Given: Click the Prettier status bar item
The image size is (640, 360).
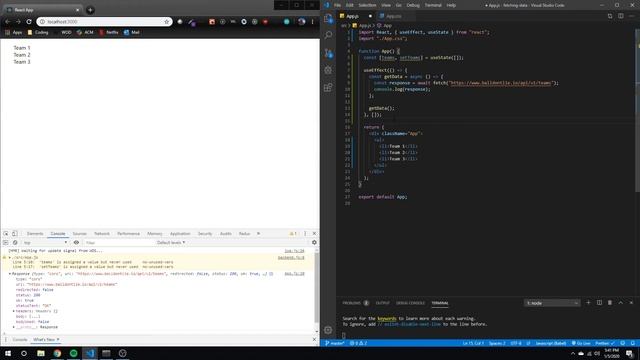Looking at the screenshot, I should pos(605,343).
